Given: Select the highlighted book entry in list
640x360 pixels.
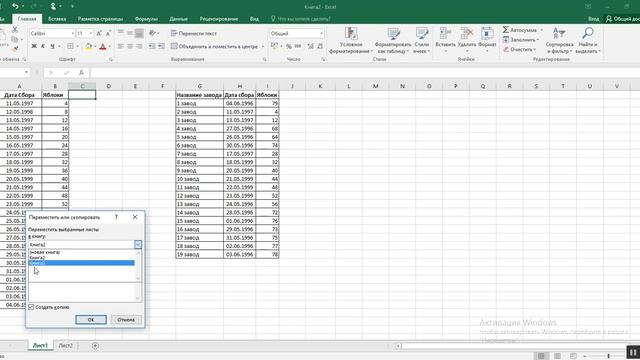Looking at the screenshot, I should 82,263.
